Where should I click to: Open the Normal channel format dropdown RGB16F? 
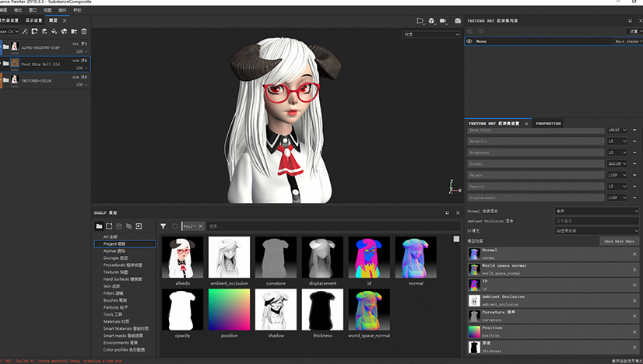[x=617, y=163]
